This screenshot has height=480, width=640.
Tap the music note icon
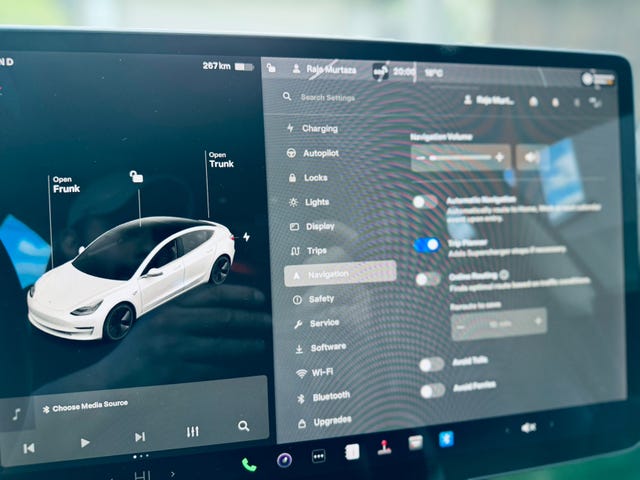pyautogui.click(x=16, y=414)
